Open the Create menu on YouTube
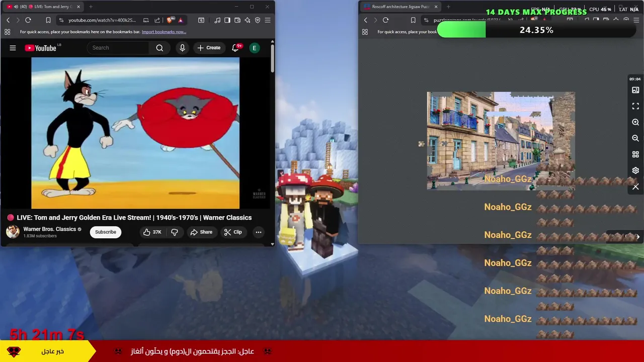Viewport: 644px width, 362px height. [x=209, y=48]
